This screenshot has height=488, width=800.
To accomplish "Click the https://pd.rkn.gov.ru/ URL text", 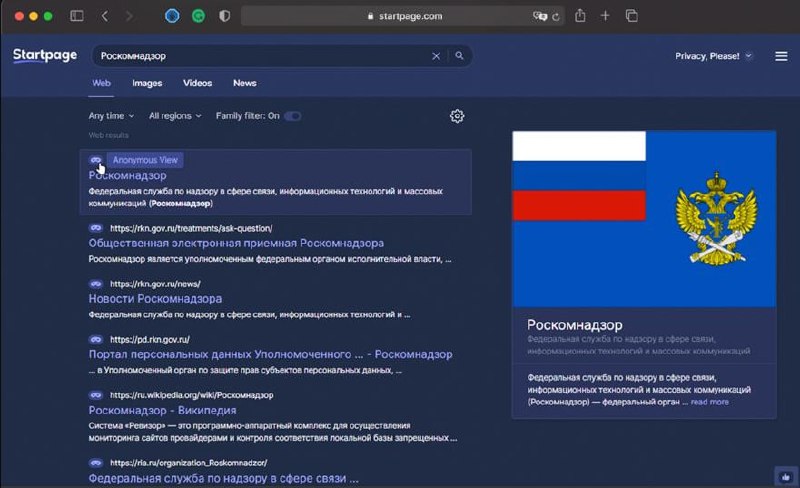I will [149, 339].
